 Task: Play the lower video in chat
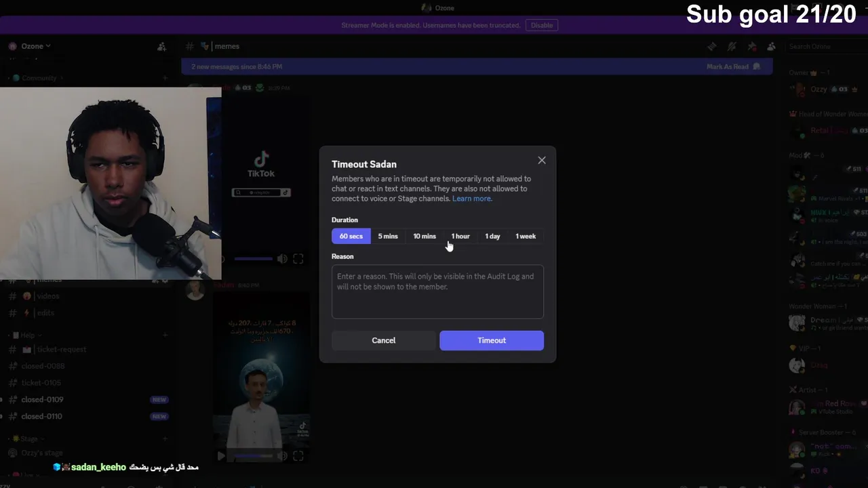coord(221,456)
